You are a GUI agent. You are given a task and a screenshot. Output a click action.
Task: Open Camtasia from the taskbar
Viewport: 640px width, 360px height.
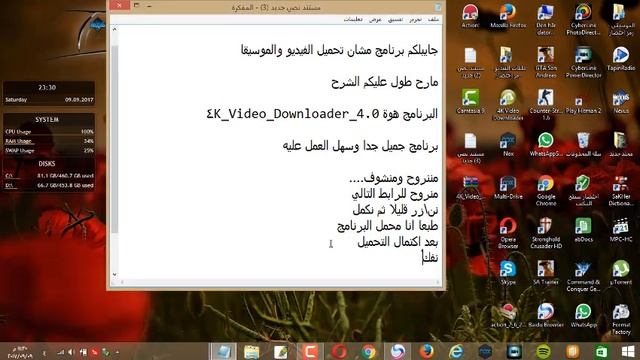(x=310, y=351)
